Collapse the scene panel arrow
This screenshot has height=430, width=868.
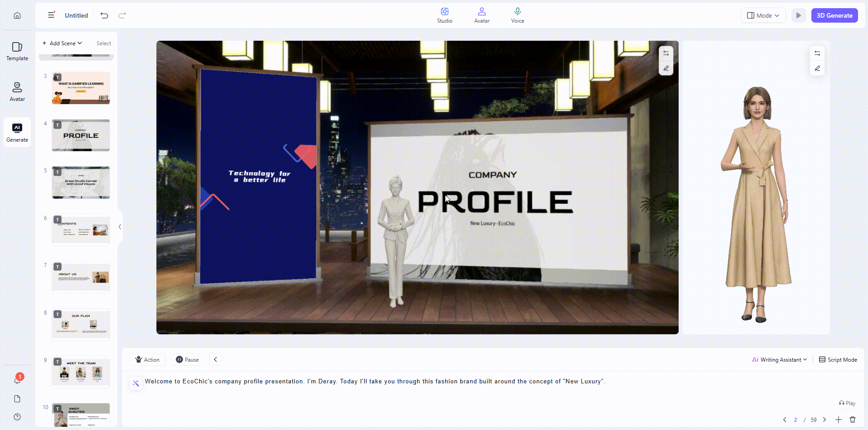point(120,227)
